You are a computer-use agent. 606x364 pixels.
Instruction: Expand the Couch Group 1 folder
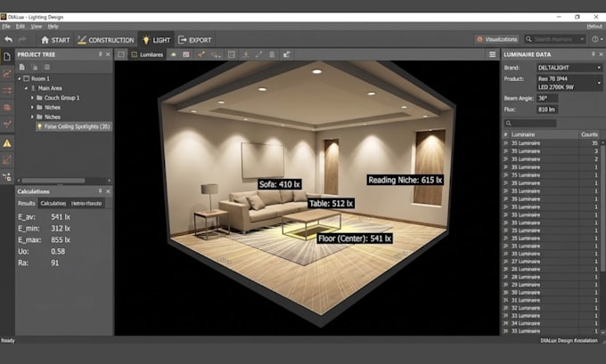pos(32,98)
